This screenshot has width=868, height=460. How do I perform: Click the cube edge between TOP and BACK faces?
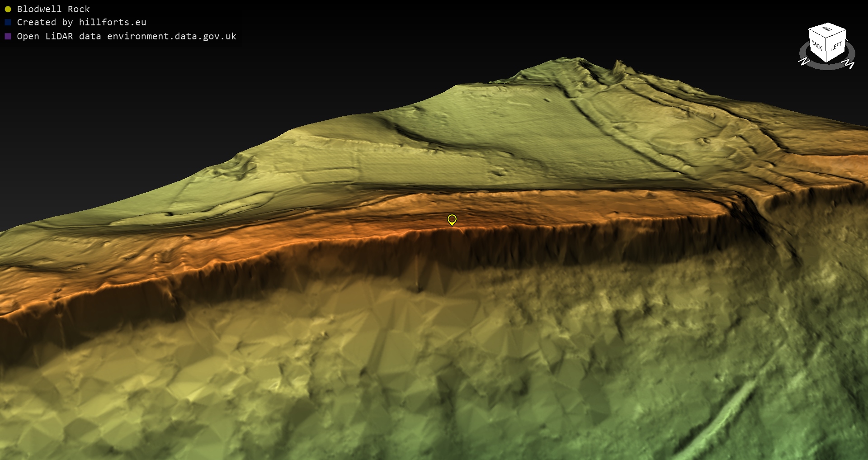point(818,33)
